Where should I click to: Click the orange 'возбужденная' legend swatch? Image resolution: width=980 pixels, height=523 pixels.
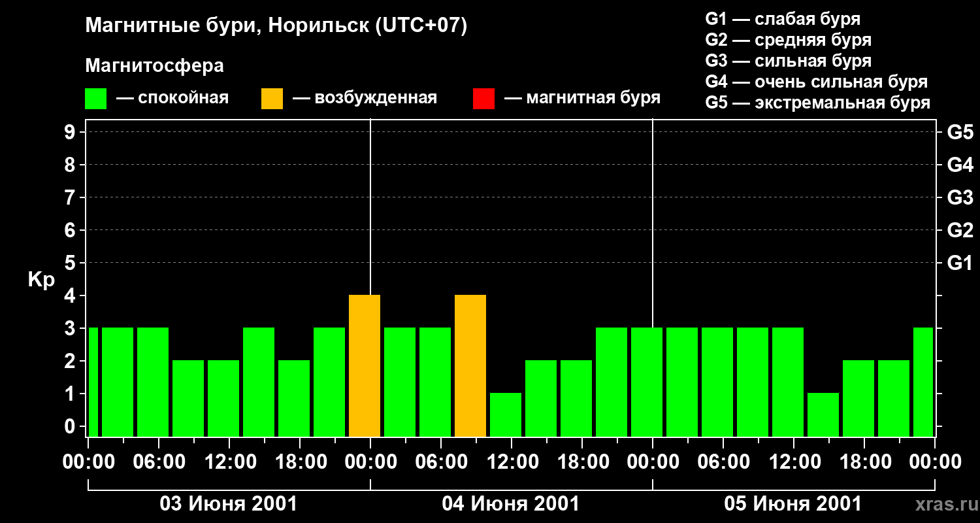tap(272, 99)
